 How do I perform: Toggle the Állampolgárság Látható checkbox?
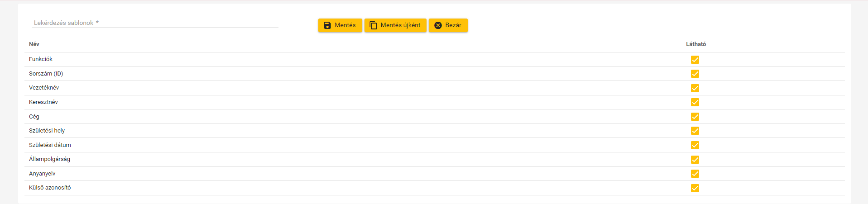click(695, 160)
